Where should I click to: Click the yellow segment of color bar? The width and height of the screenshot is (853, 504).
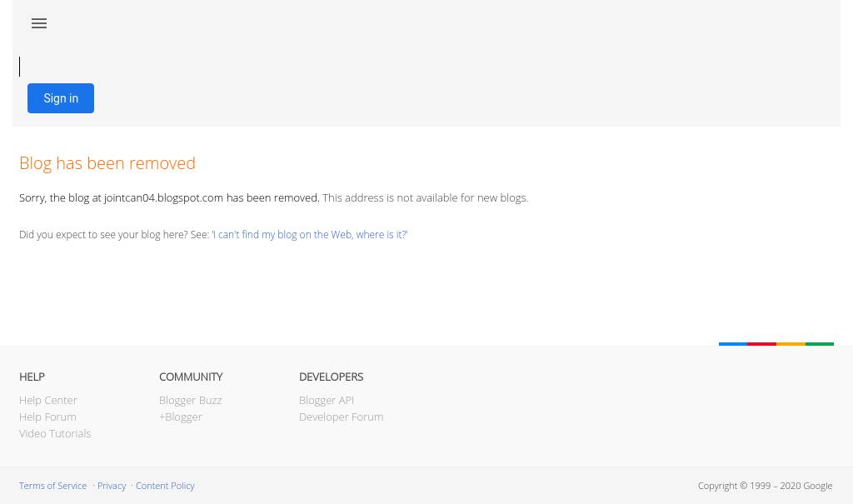(x=791, y=343)
